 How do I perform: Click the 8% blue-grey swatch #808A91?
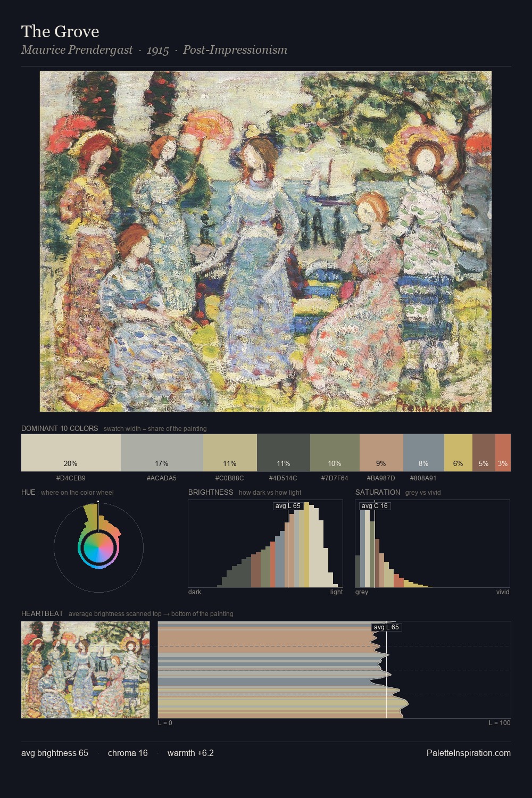point(423,453)
